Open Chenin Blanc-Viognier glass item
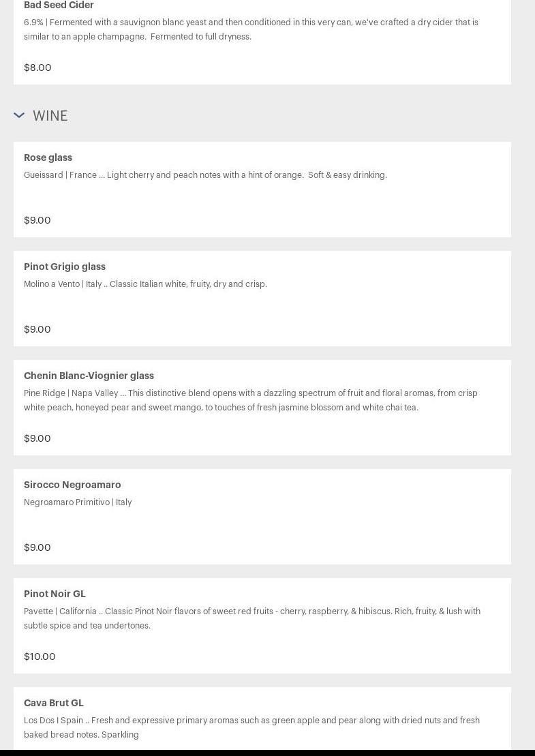The image size is (535, 756). [89, 376]
